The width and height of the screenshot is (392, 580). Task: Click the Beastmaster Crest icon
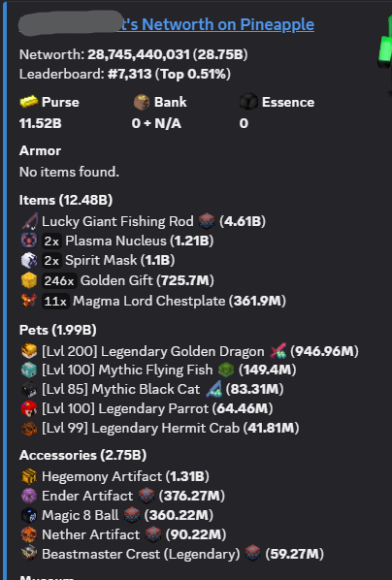pyautogui.click(x=29, y=554)
